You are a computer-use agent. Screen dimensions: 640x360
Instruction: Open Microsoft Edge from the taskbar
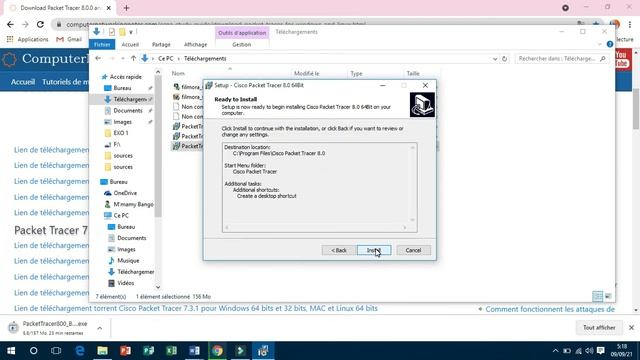[80, 351]
